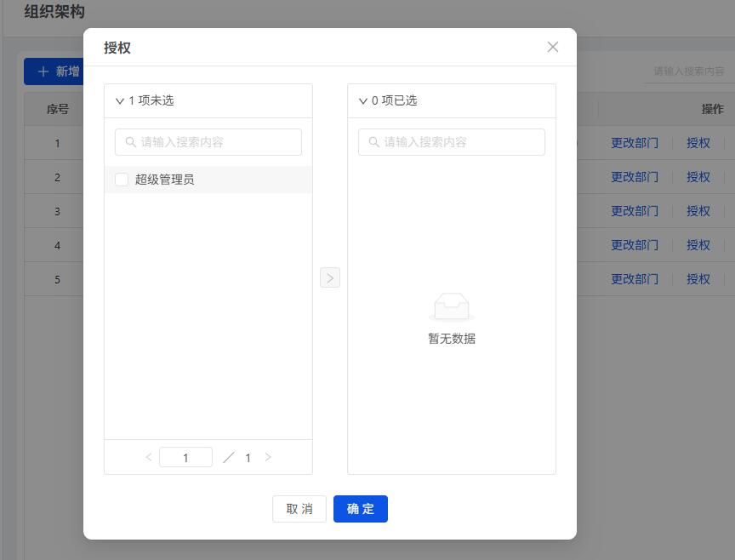The image size is (735, 560).
Task: Open 更改部门 link in row 1
Action: [x=635, y=143]
